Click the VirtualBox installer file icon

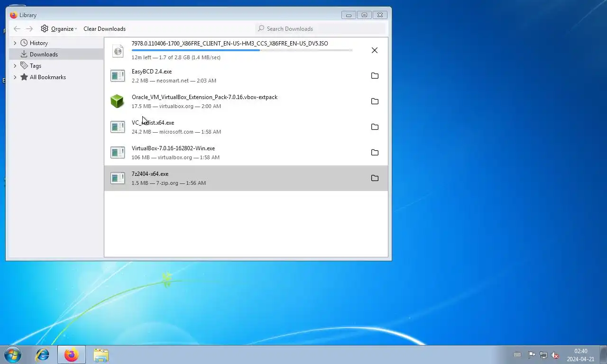click(118, 153)
